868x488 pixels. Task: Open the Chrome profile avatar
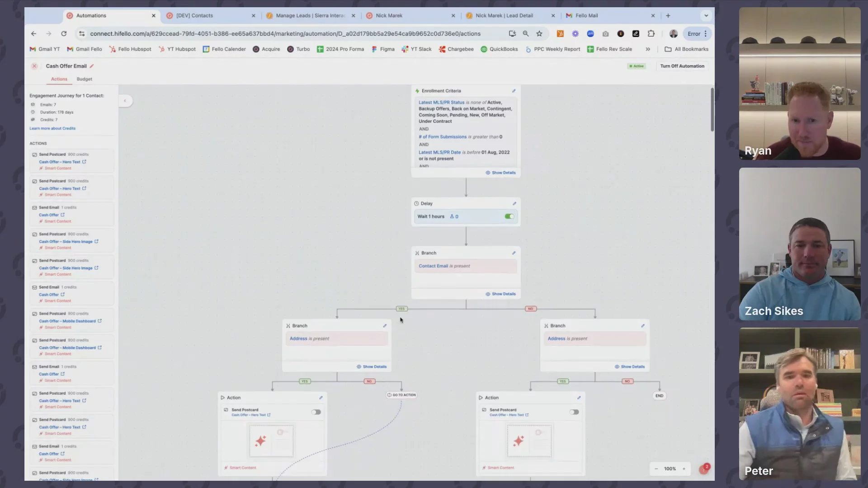(673, 33)
